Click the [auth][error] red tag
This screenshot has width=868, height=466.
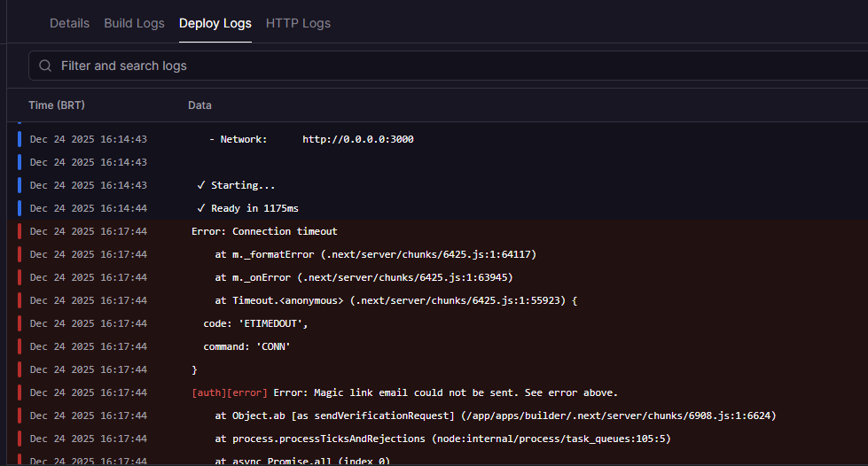pos(229,393)
